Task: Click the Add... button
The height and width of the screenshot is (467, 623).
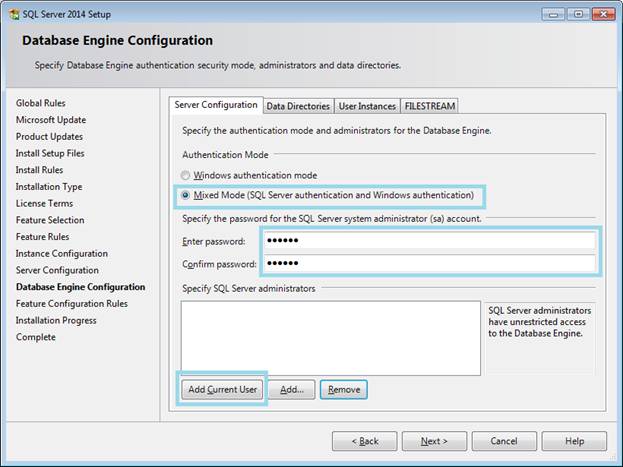Action: point(292,389)
